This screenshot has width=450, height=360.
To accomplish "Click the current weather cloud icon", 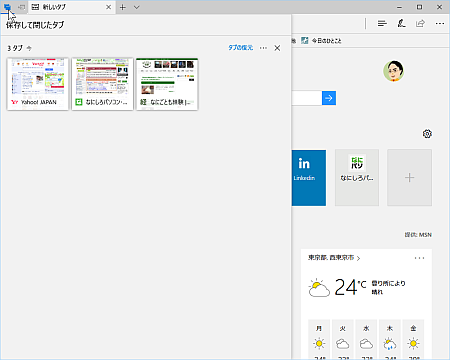I will coord(319,288).
